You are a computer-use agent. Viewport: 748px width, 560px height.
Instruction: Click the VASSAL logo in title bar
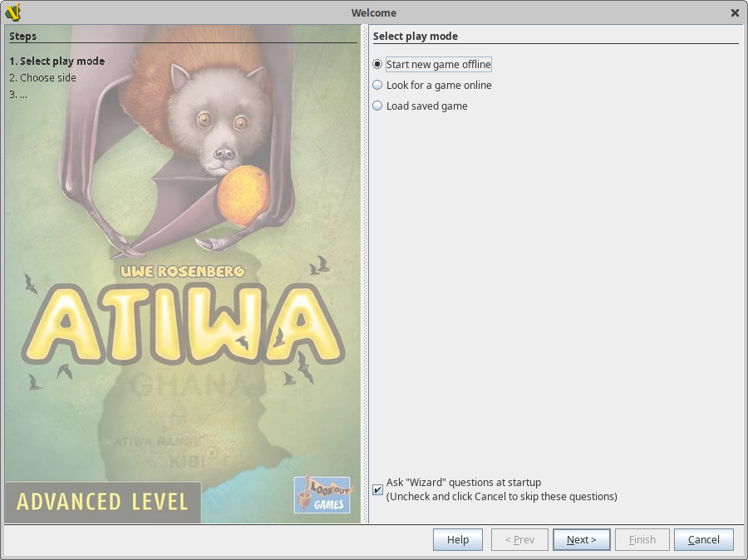12,12
